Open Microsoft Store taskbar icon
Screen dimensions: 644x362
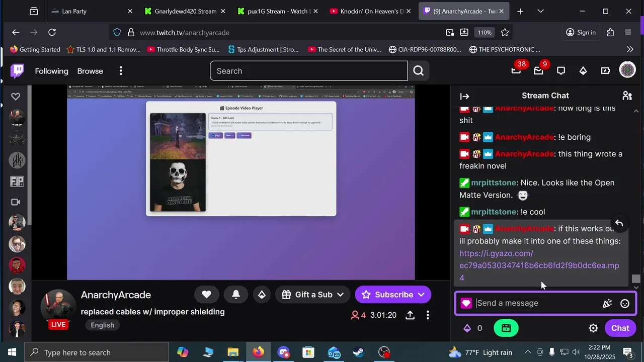click(308, 352)
